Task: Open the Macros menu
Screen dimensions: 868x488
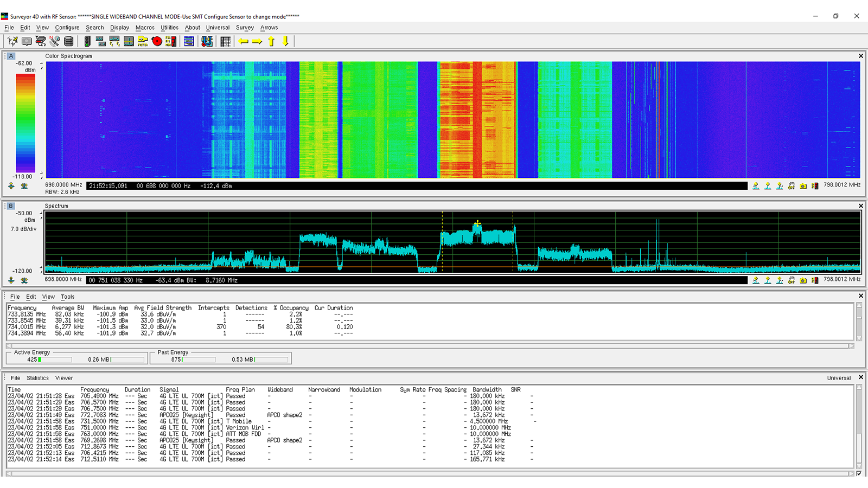Action: (x=145, y=28)
